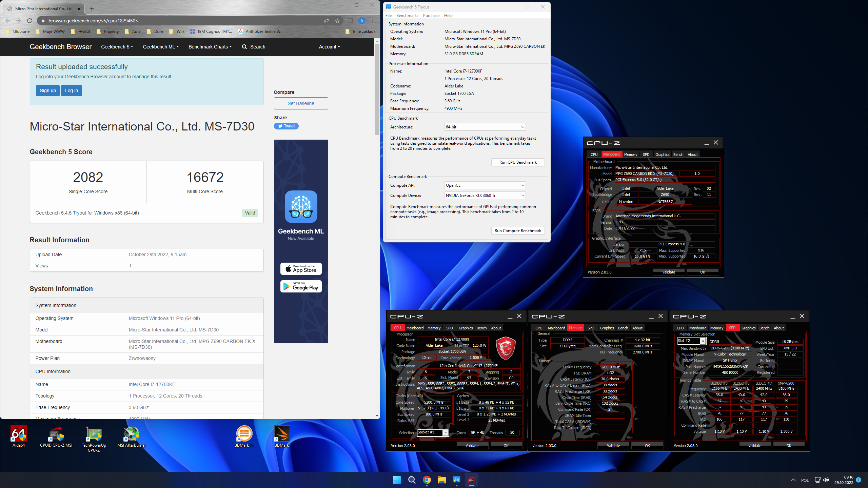Click the CPU-Z MSI taskbar icon

[x=471, y=480]
